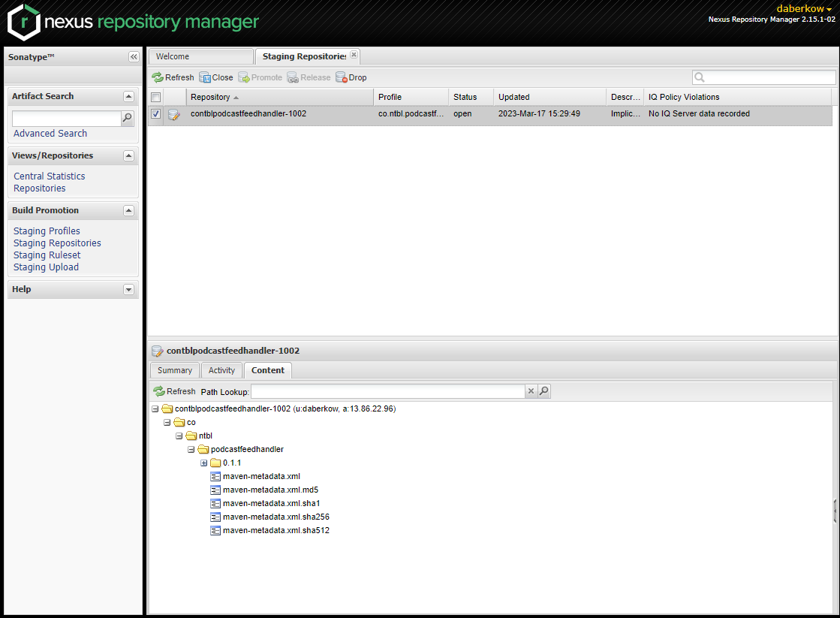Expand the Help panel
Viewport: 840px width, 618px height.
128,290
